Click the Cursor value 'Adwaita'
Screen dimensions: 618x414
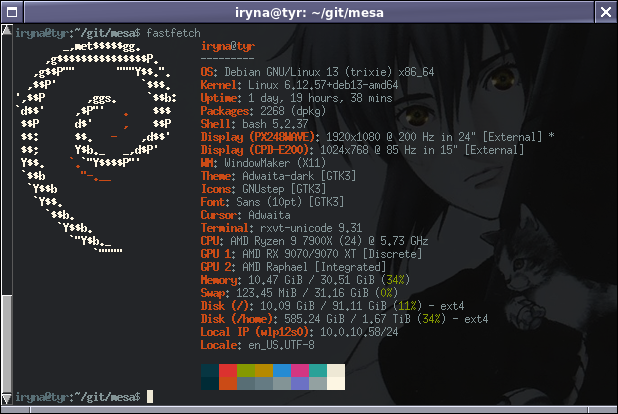click(269, 215)
